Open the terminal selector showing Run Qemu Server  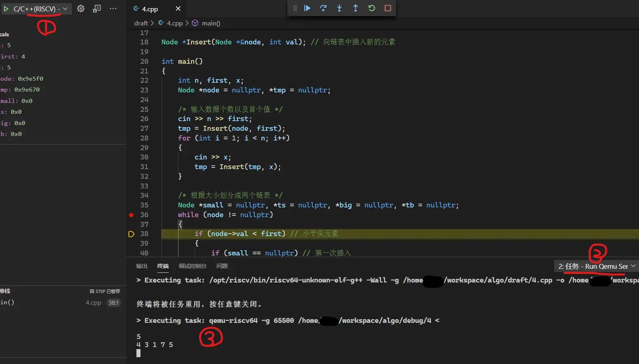[596, 266]
